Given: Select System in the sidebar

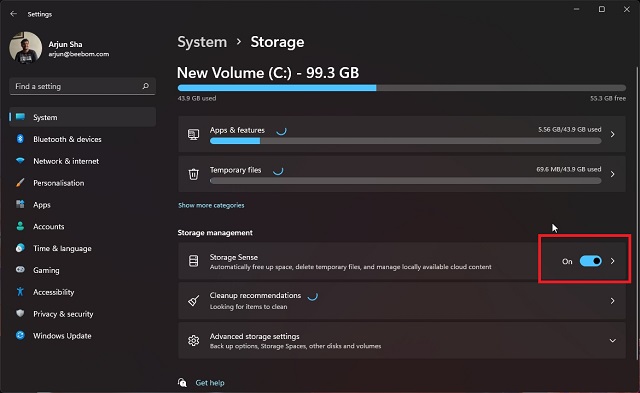Looking at the screenshot, I should 82,117.
